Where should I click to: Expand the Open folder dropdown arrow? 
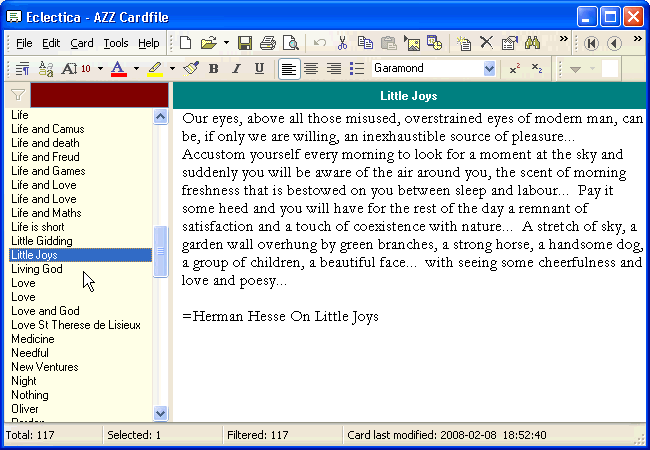pyautogui.click(x=226, y=43)
